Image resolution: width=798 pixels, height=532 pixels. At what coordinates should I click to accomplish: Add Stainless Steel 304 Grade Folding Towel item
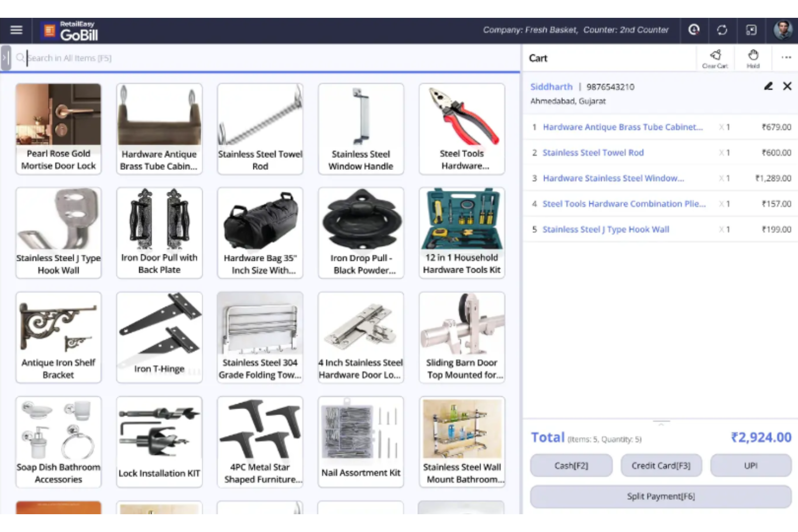[x=260, y=337]
